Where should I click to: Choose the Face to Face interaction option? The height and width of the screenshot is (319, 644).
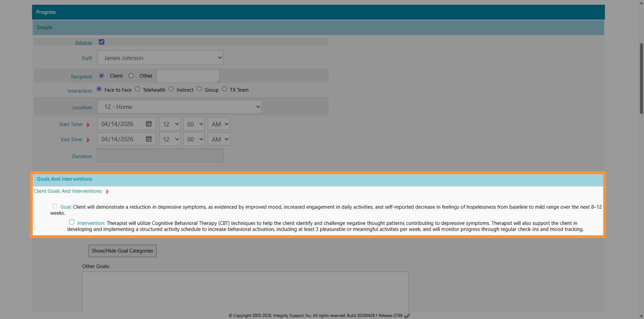coord(99,89)
